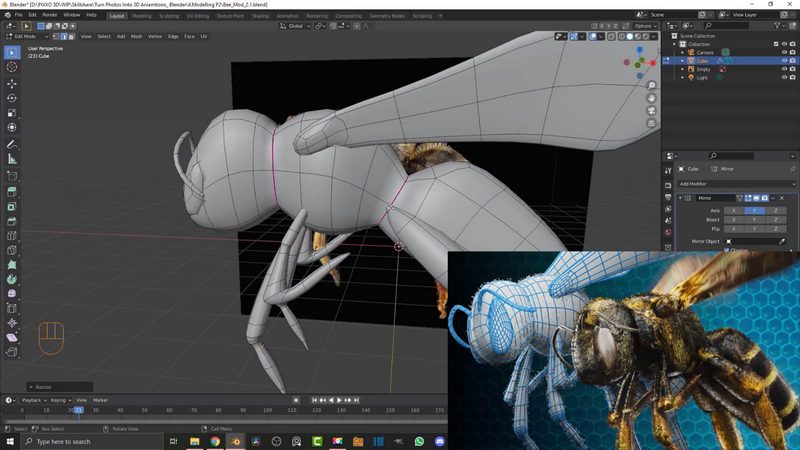Viewport: 800px width, 450px height.
Task: Toggle the Flip X button
Action: pyautogui.click(x=734, y=229)
